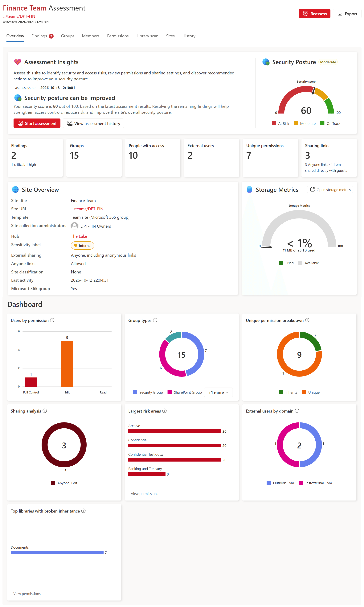Click the DPT-FIN Owners avatar icon
Image resolution: width=364 pixels, height=607 pixels.
pos(74,226)
